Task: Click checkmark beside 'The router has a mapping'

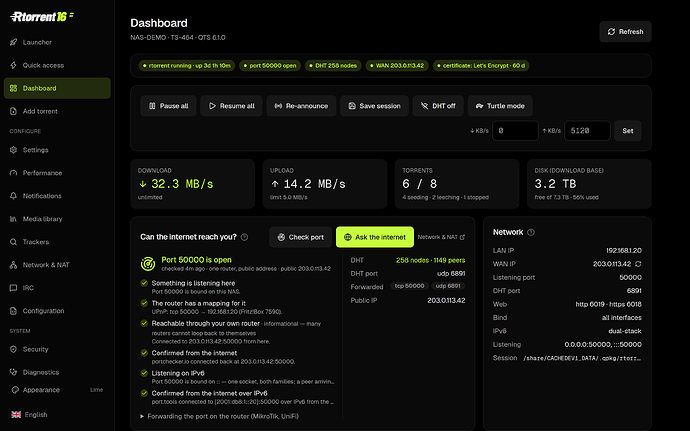Action: coord(144,303)
